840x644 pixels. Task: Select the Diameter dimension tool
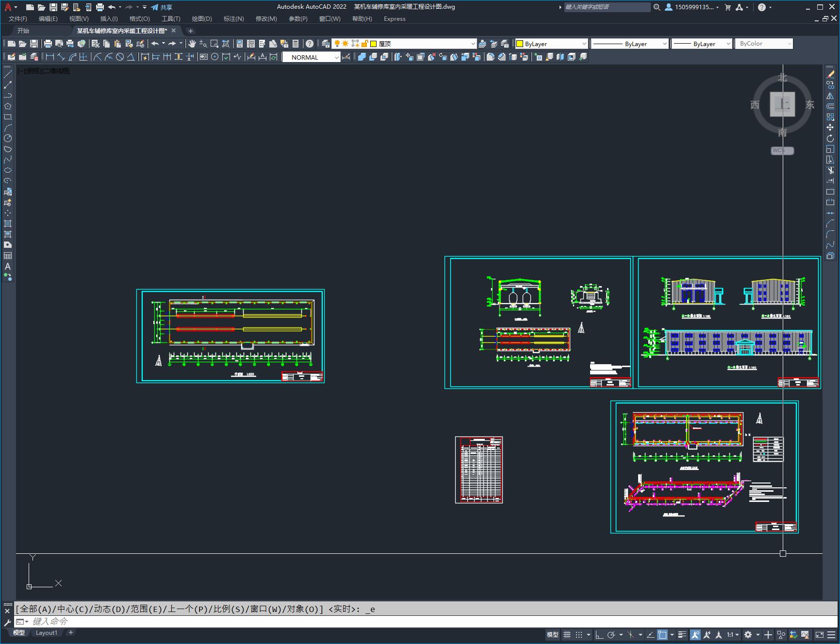pyautogui.click(x=120, y=57)
